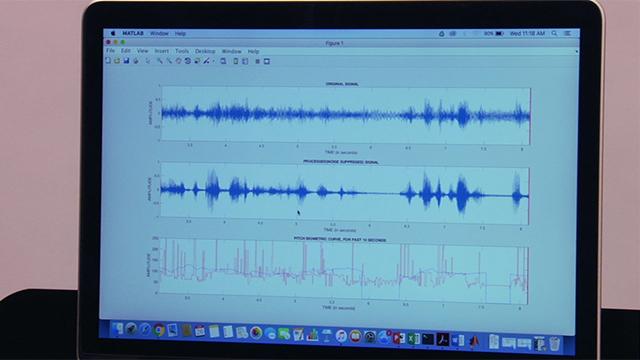Open the View menu in Figure 1

[142, 51]
